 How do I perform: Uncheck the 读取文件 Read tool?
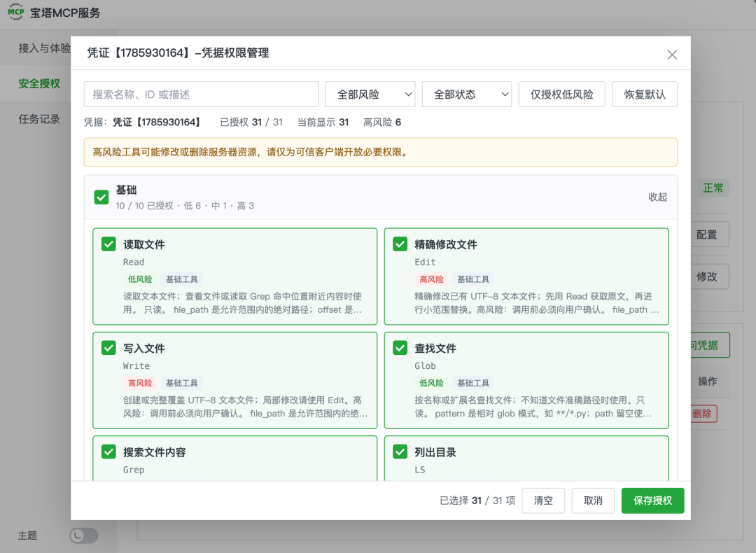108,244
